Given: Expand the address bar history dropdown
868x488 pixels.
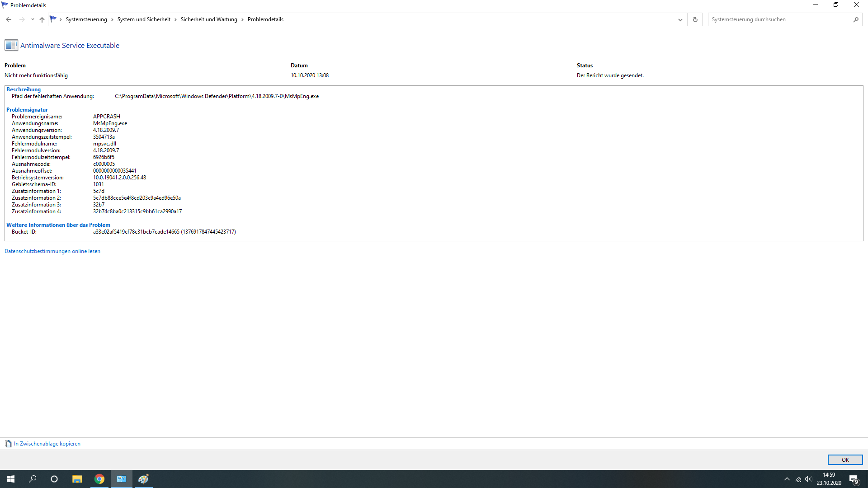Looking at the screenshot, I should 680,19.
